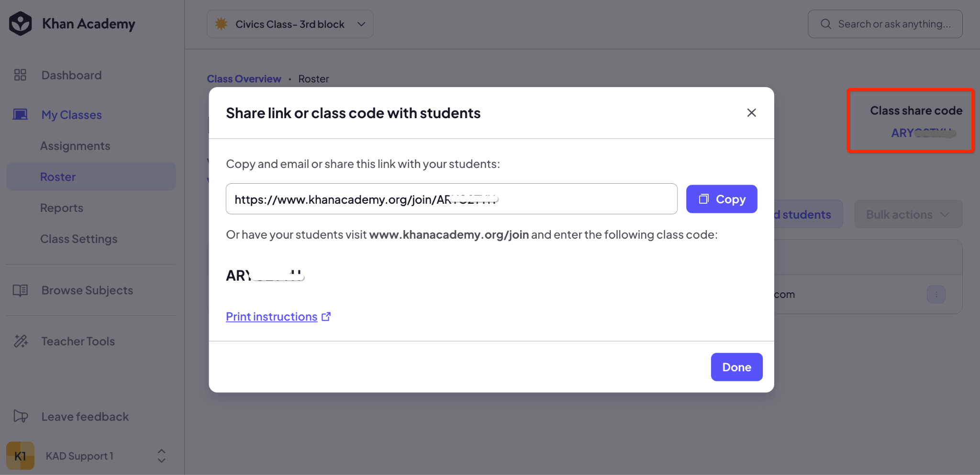Click the Khan Academy logo icon
Image resolution: width=980 pixels, height=475 pixels.
21,24
